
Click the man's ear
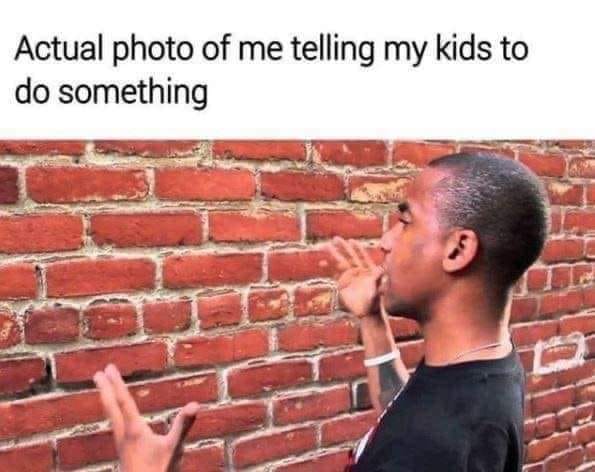point(460,250)
